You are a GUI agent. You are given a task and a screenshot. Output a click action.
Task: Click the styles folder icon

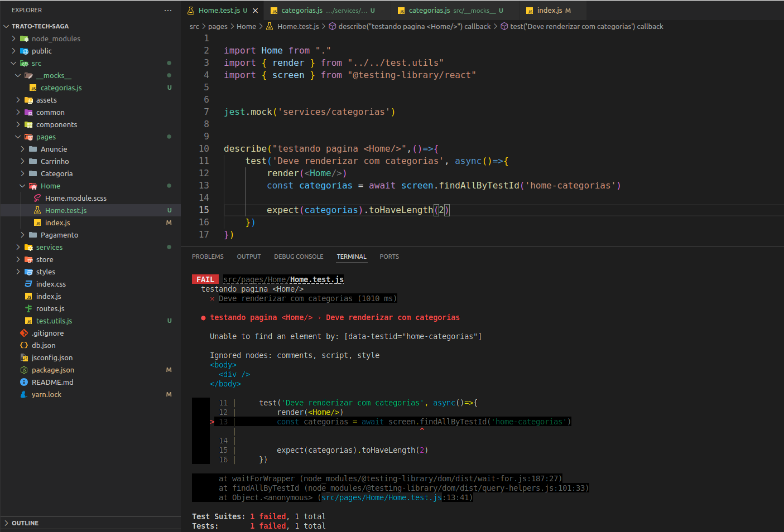pos(28,272)
